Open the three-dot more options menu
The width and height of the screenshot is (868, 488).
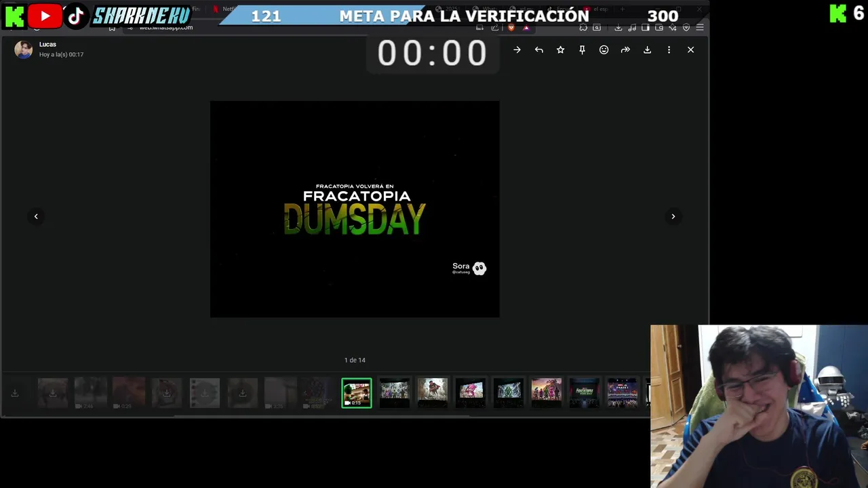point(669,49)
